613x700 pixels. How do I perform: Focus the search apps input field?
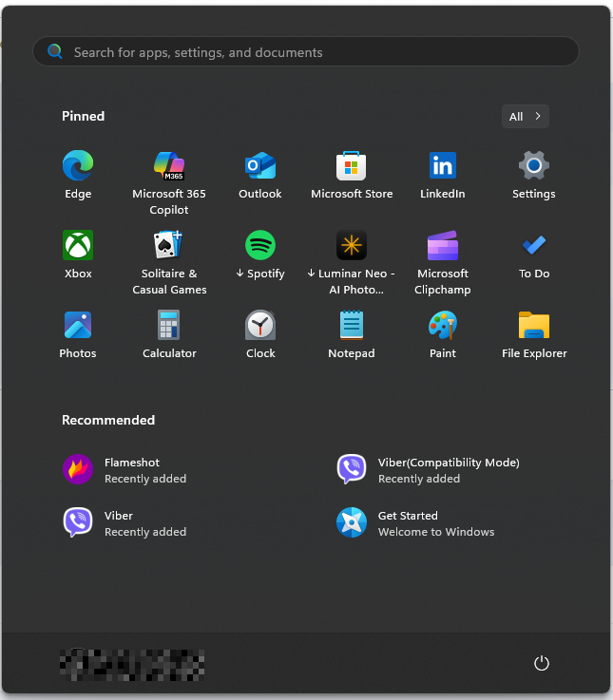[306, 52]
